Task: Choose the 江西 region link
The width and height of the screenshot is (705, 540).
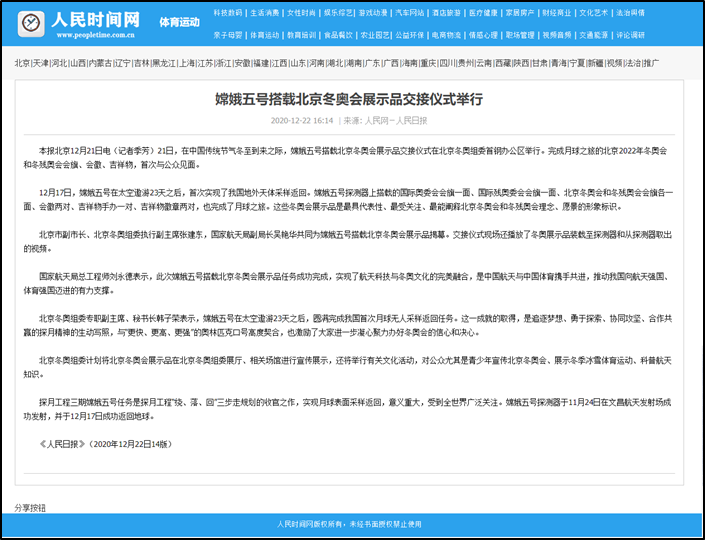Action: (279, 63)
